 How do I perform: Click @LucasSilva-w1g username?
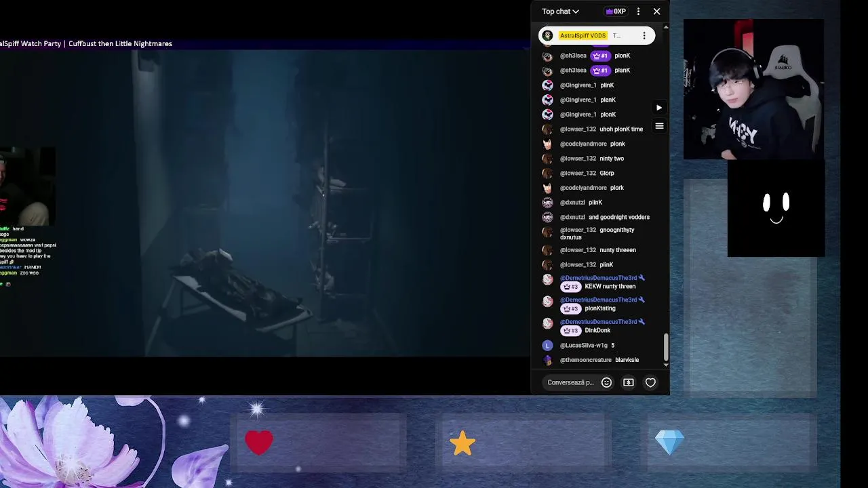[x=584, y=346]
